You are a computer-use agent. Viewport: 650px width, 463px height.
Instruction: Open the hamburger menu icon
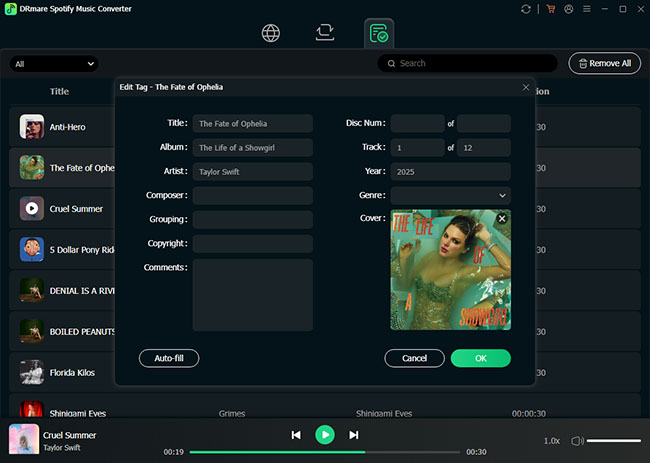coord(587,9)
